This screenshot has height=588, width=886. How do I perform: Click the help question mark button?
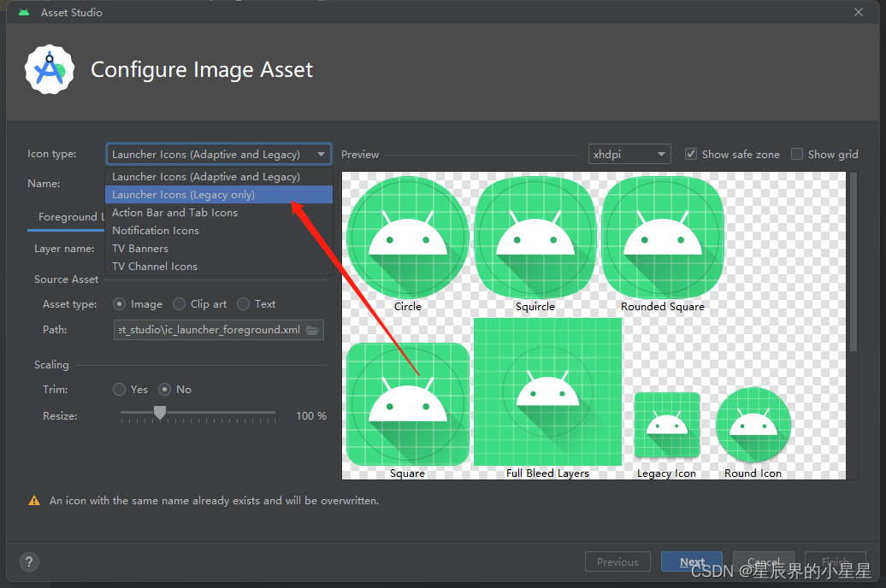pyautogui.click(x=29, y=562)
